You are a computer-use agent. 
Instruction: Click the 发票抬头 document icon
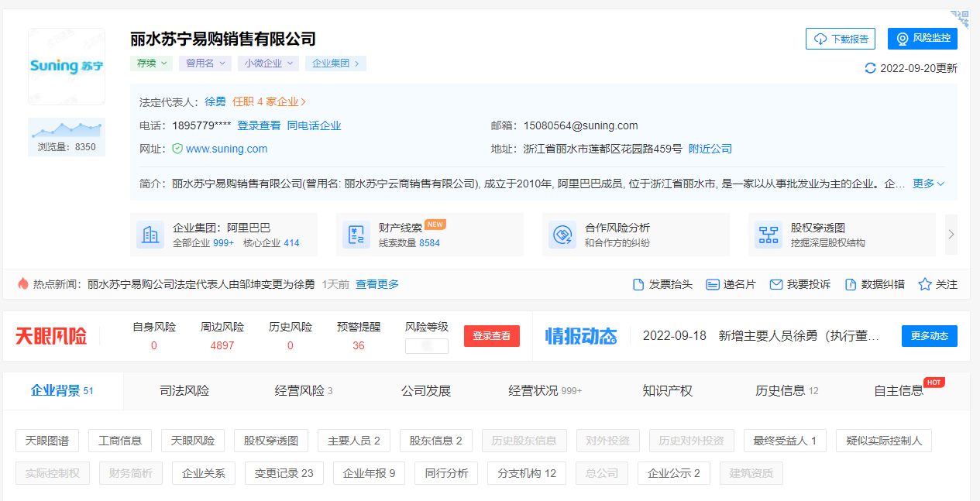click(638, 284)
